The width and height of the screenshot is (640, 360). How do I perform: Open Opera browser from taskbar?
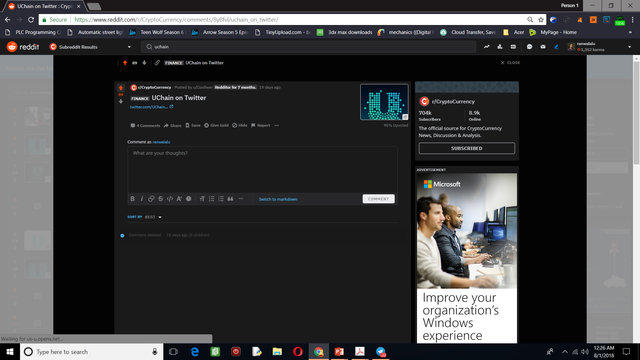298,352
